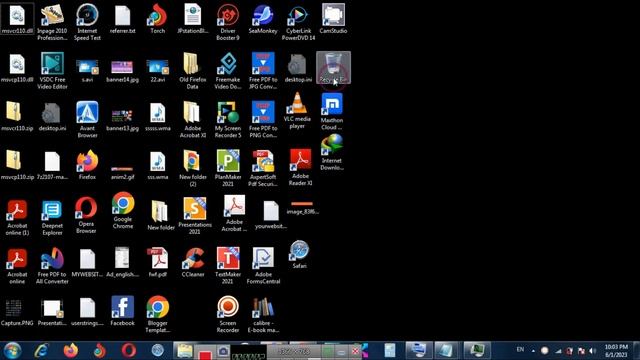Select banner14.jpg image file

[x=122, y=71]
